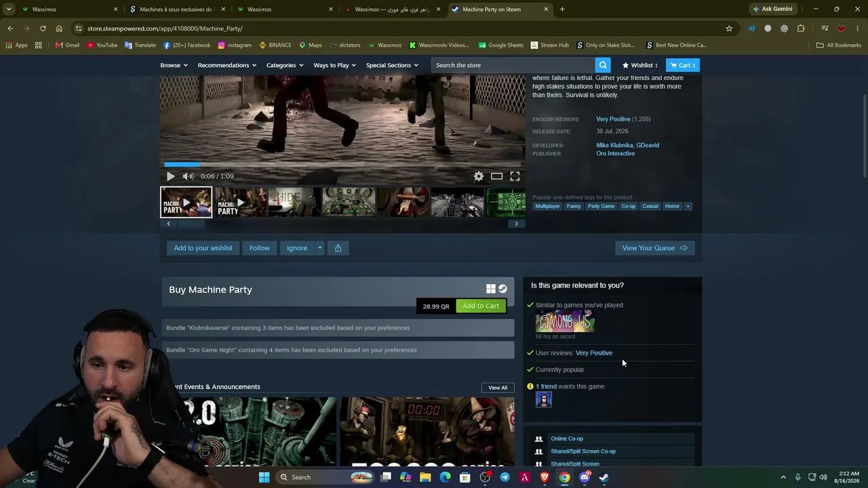Open the Special Sections dropdown

coord(392,65)
